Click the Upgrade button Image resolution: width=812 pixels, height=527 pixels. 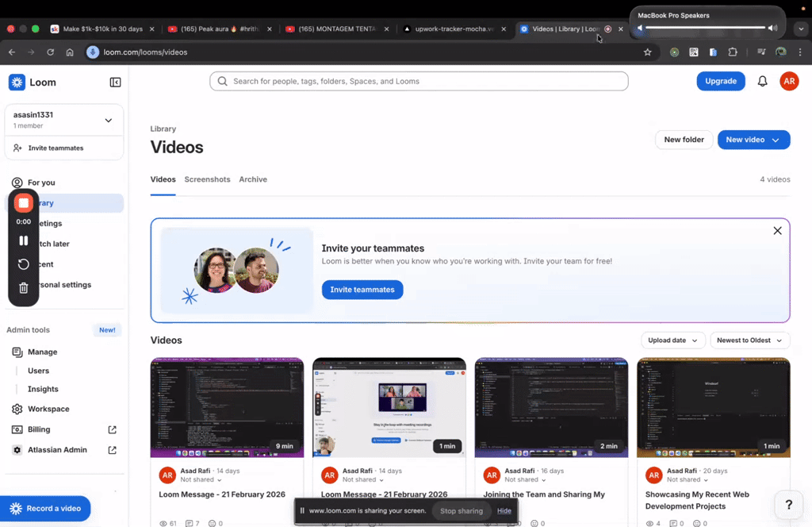pyautogui.click(x=720, y=82)
